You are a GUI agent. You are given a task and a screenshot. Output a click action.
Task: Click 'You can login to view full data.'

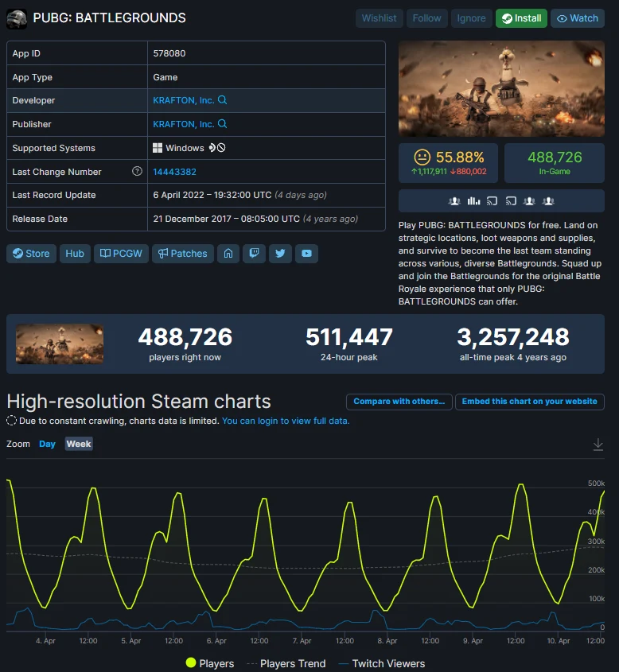(286, 421)
